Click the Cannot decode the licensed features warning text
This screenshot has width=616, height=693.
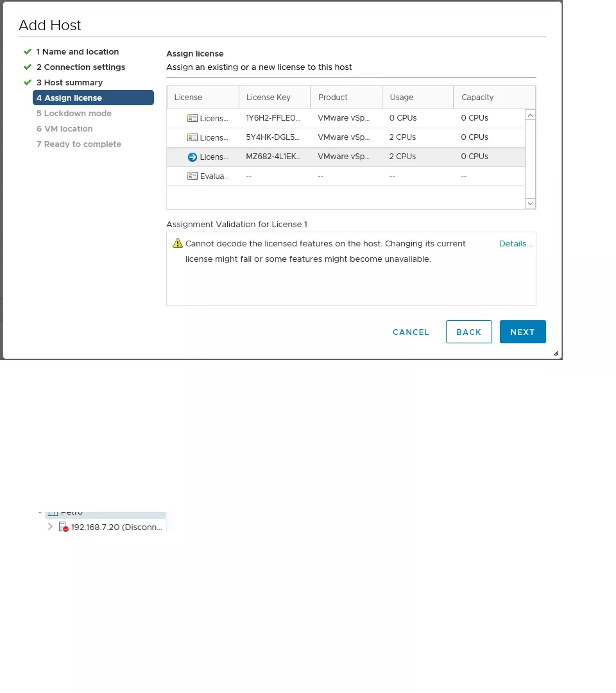(325, 251)
